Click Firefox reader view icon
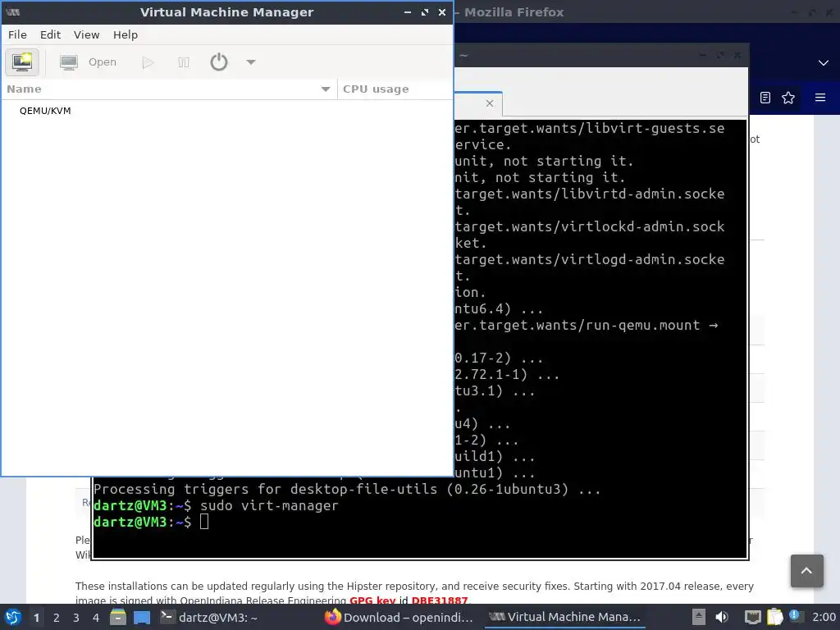The image size is (840, 630). [x=765, y=98]
